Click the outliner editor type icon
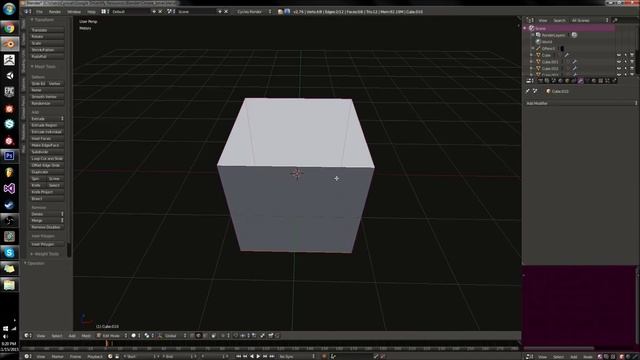Image resolution: width=640 pixels, height=360 pixels. point(530,20)
